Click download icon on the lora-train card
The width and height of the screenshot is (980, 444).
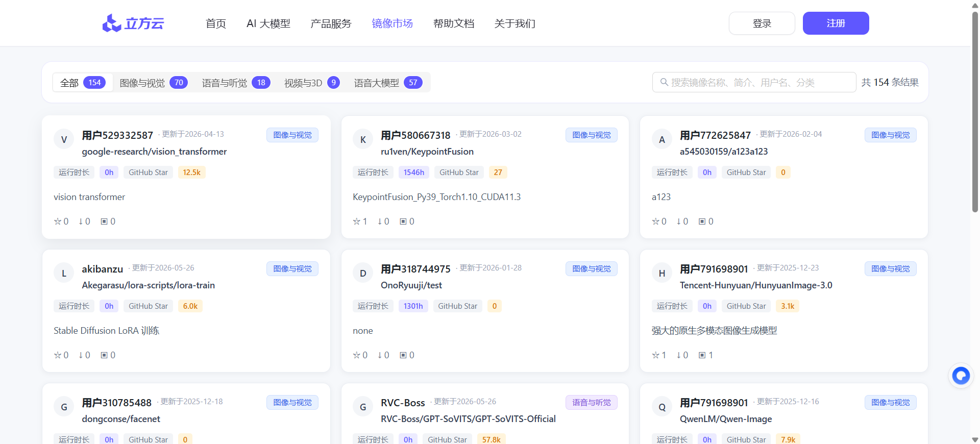[81, 355]
